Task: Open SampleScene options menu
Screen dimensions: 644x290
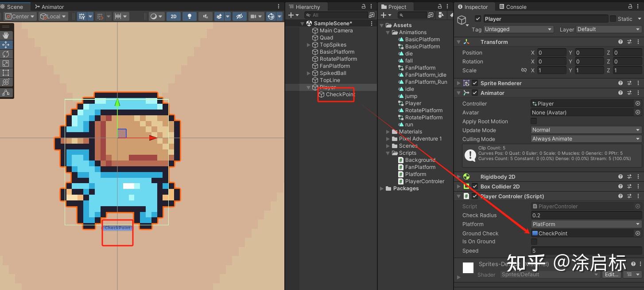Action: (x=372, y=23)
